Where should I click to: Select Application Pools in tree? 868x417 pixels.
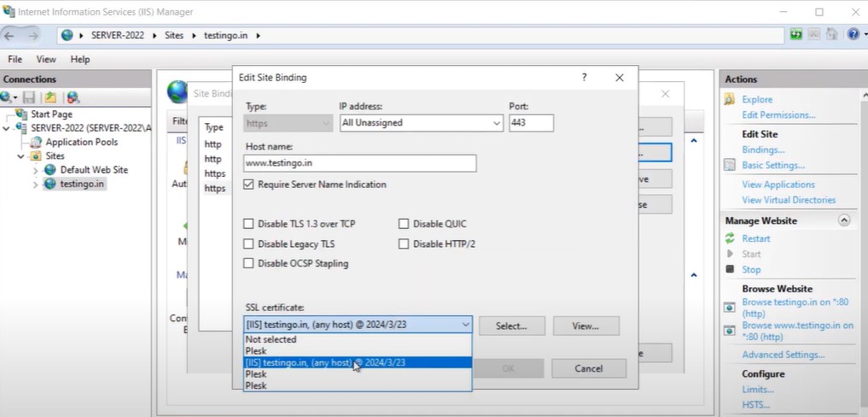pyautogui.click(x=81, y=142)
